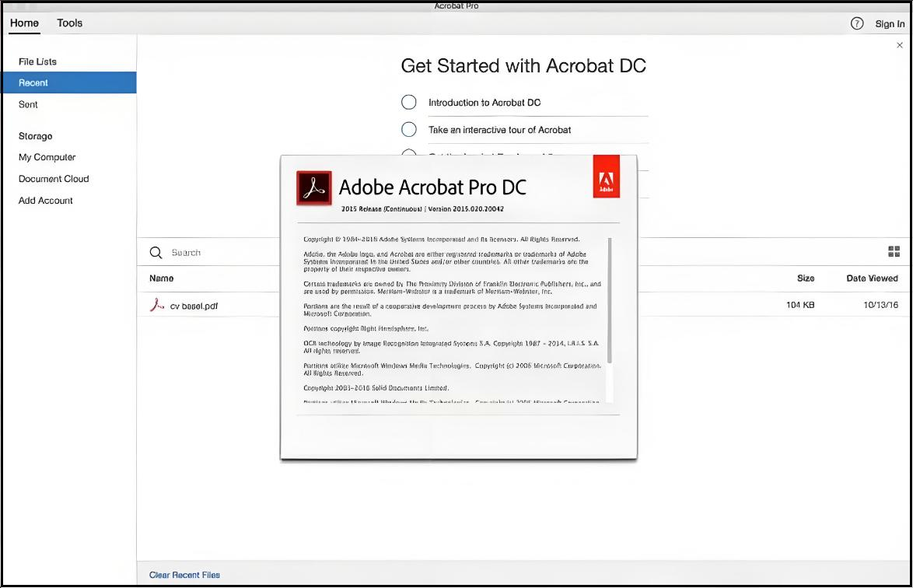Viewport: 913px width, 588px height.
Task: Click Add Account
Action: click(45, 200)
